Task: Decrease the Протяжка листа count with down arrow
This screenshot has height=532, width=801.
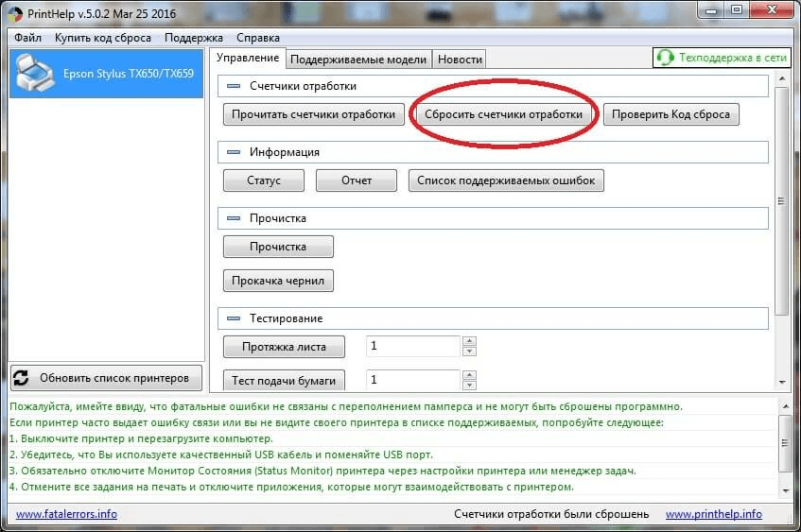Action: 469,352
